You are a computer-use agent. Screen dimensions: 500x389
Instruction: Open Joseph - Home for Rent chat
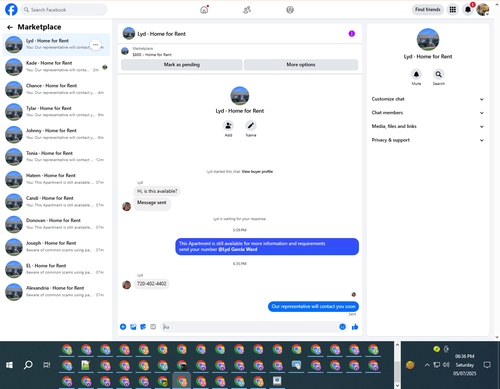pos(56,247)
